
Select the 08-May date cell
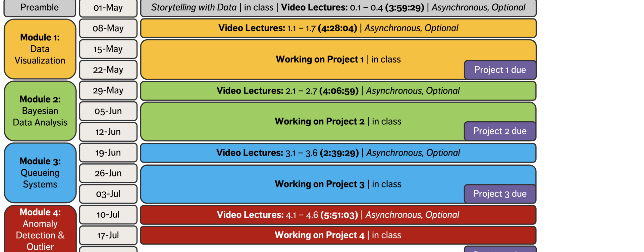click(108, 28)
